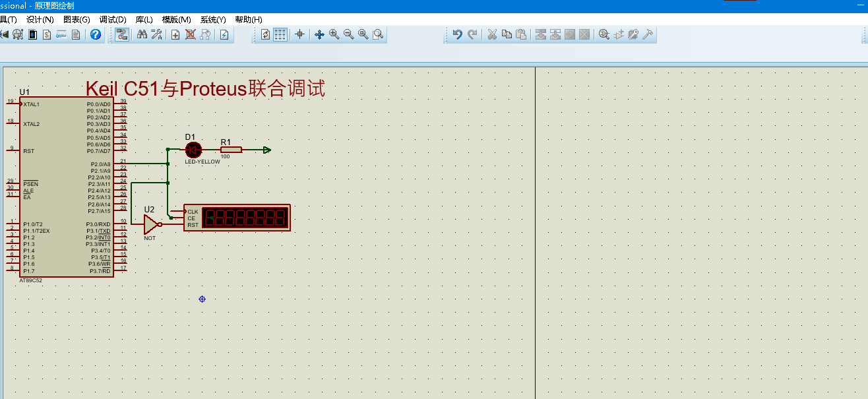Click the block delete icon
The image size is (868, 399).
(584, 34)
